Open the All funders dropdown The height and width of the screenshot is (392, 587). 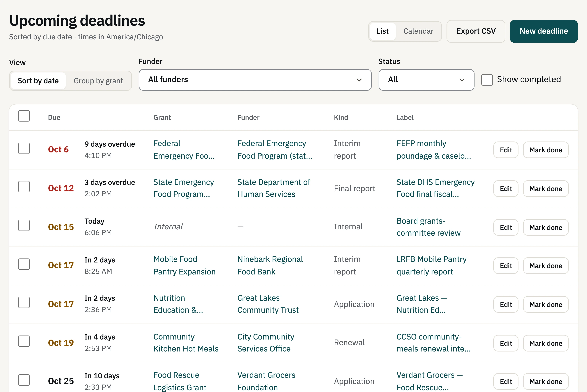(x=255, y=80)
